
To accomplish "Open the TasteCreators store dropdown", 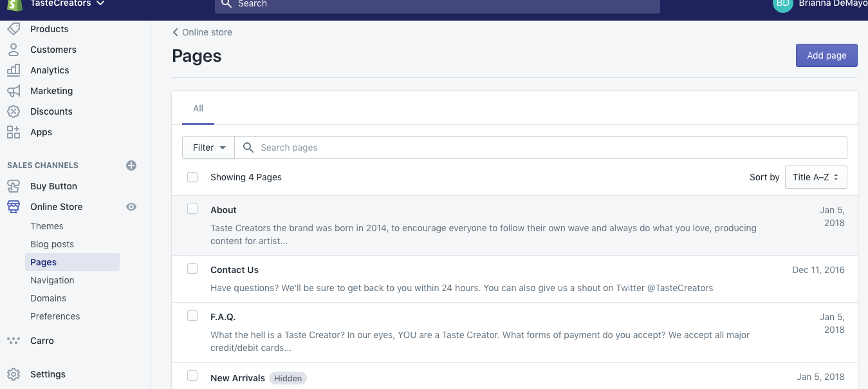I will pyautogui.click(x=68, y=4).
